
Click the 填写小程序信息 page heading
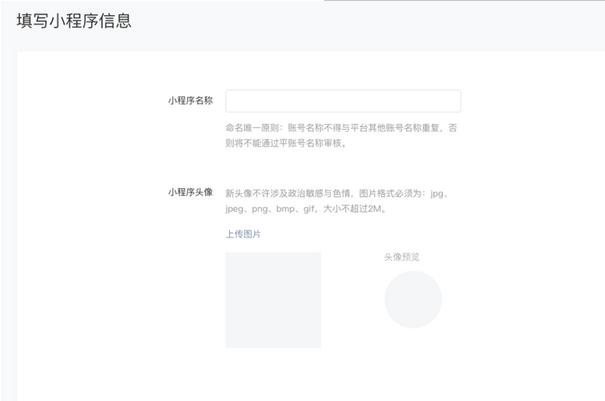pyautogui.click(x=74, y=20)
